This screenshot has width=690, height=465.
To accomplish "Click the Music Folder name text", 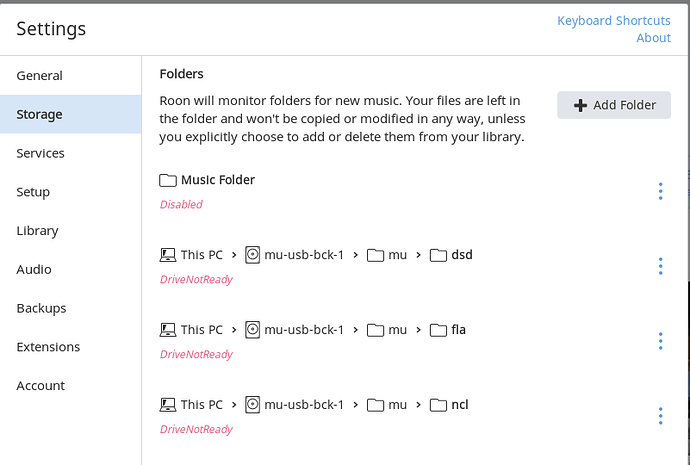I will tap(218, 180).
